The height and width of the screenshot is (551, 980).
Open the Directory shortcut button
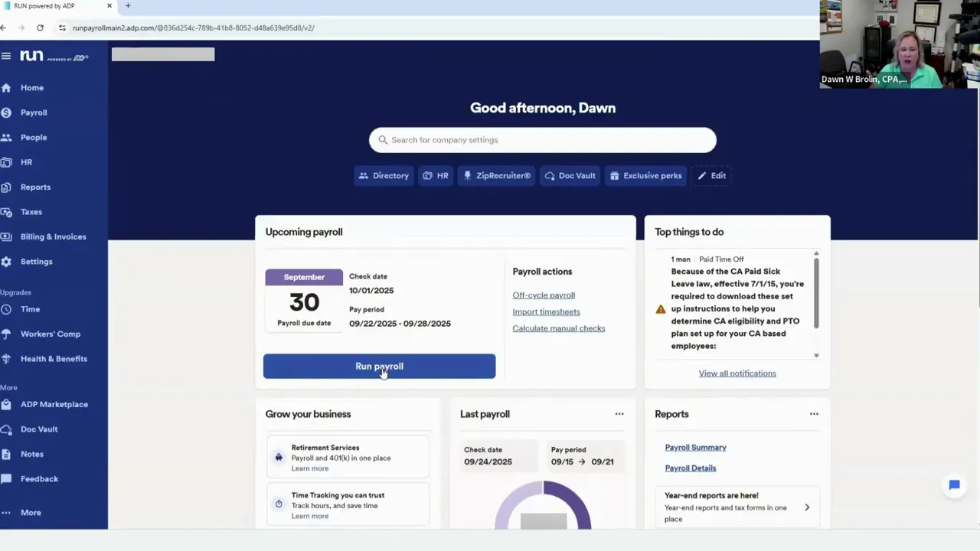384,176
